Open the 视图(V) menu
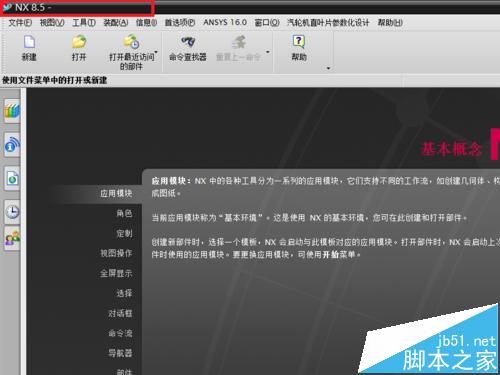Viewport: 500px width, 375px height. point(52,23)
